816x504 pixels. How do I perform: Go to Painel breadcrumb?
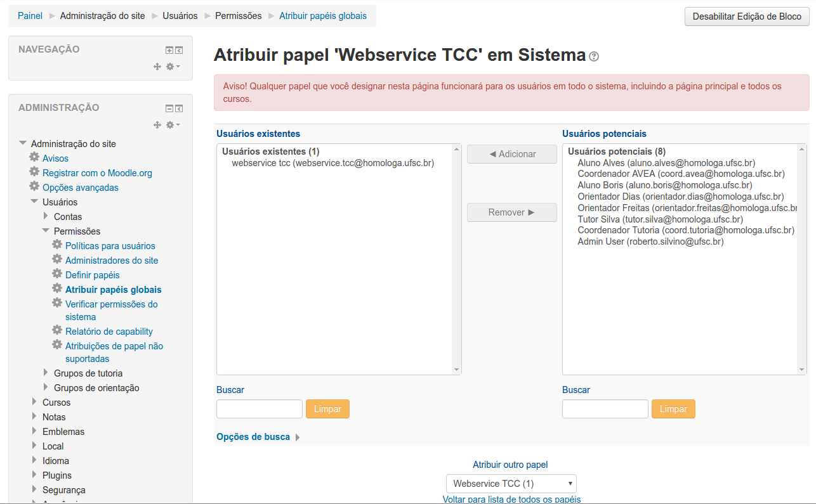(30, 16)
